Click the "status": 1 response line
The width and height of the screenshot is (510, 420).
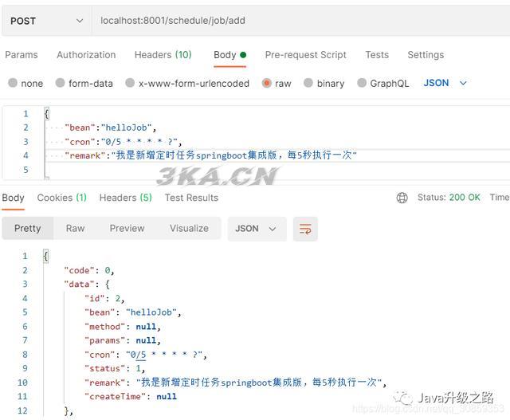(115, 368)
